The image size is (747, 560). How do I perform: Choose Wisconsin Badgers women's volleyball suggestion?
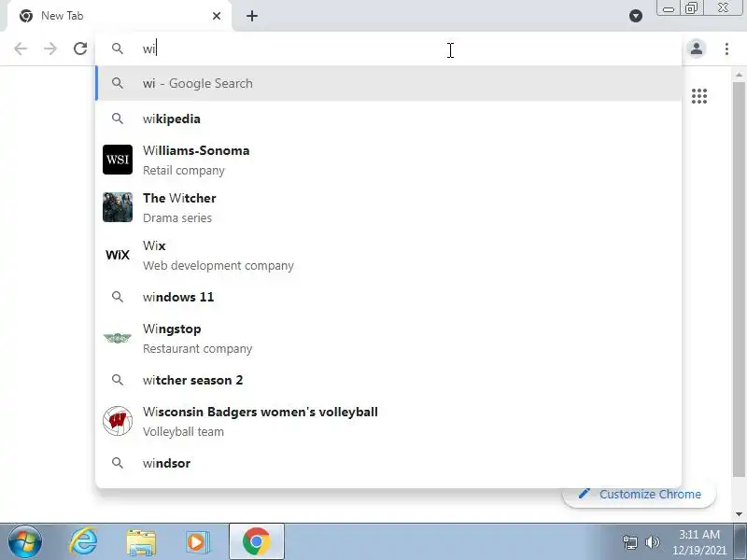click(x=388, y=422)
